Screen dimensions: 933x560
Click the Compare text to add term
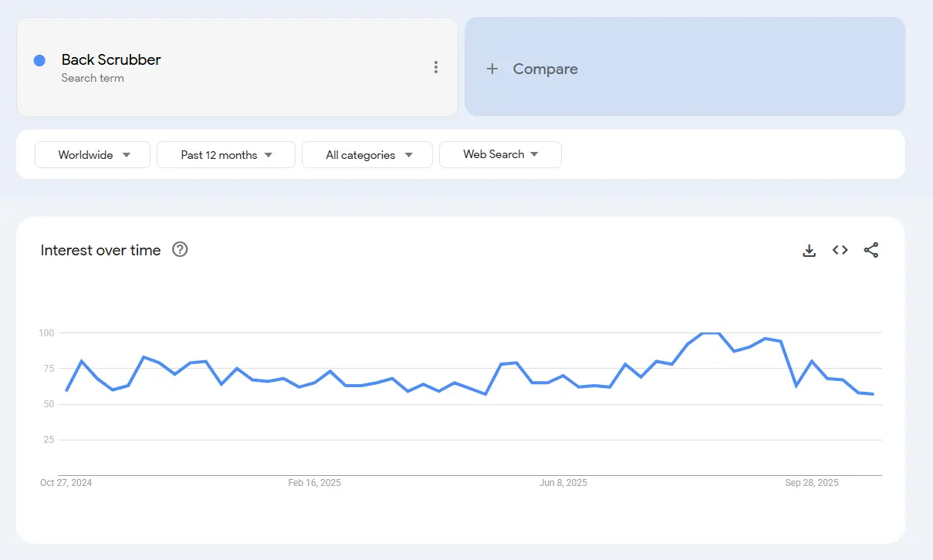(x=545, y=69)
